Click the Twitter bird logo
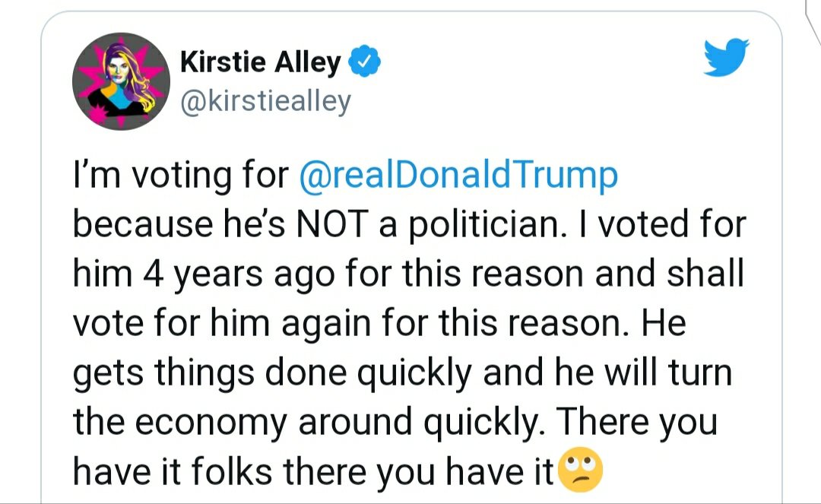 (x=726, y=59)
